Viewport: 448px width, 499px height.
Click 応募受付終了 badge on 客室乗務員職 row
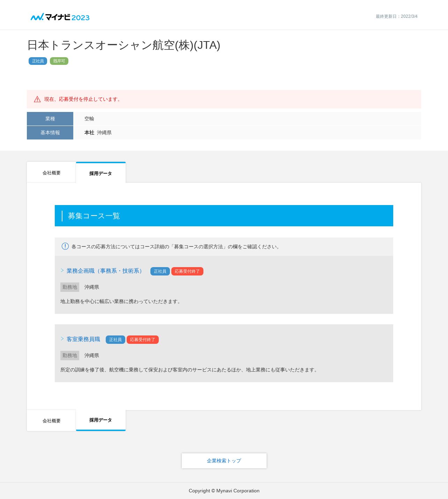[143, 340]
